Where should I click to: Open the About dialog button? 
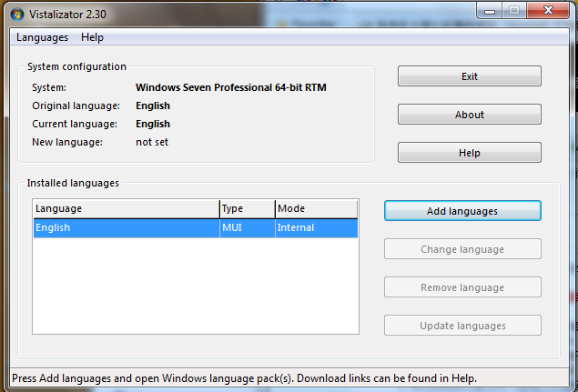click(x=470, y=115)
